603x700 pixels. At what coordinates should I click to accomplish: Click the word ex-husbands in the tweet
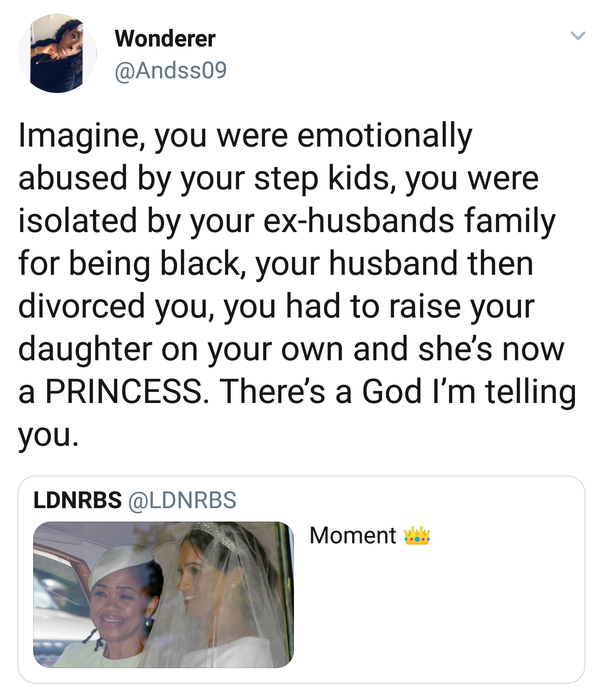pyautogui.click(x=359, y=221)
